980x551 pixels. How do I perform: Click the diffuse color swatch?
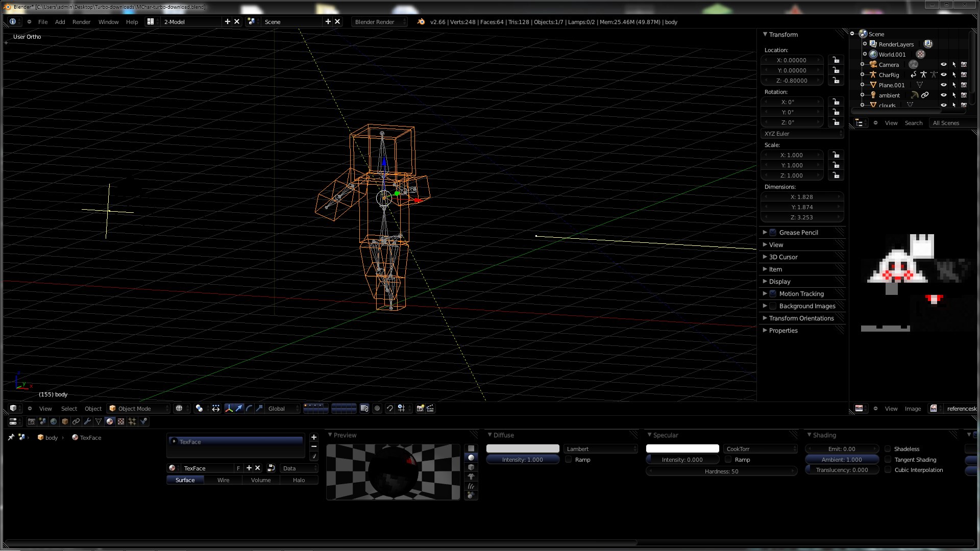pyautogui.click(x=523, y=449)
